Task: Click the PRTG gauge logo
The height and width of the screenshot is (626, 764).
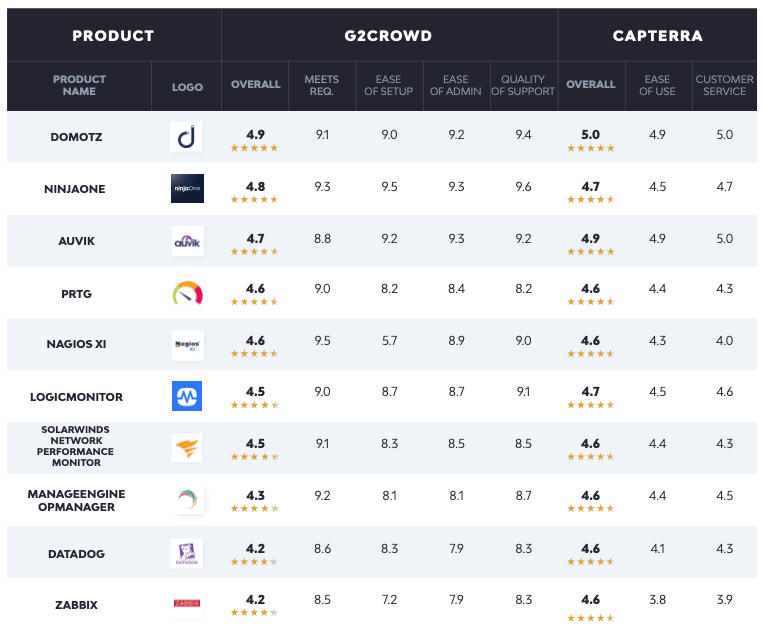Action: 187,293
